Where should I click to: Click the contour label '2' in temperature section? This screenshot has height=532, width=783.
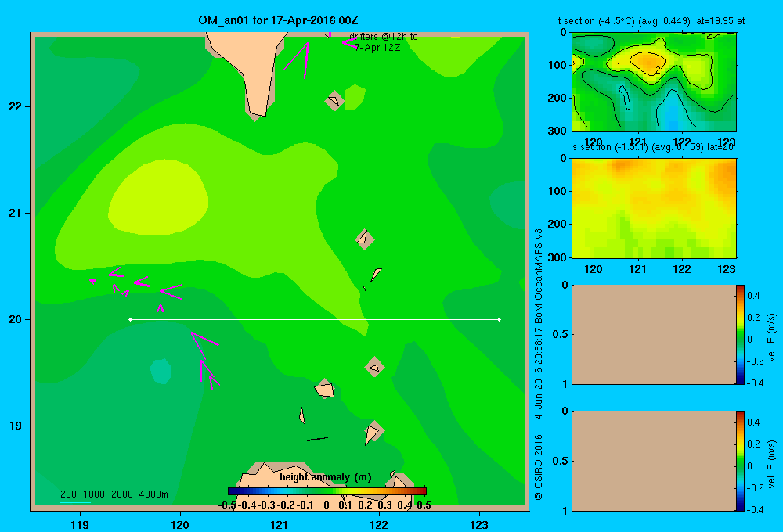click(x=659, y=70)
